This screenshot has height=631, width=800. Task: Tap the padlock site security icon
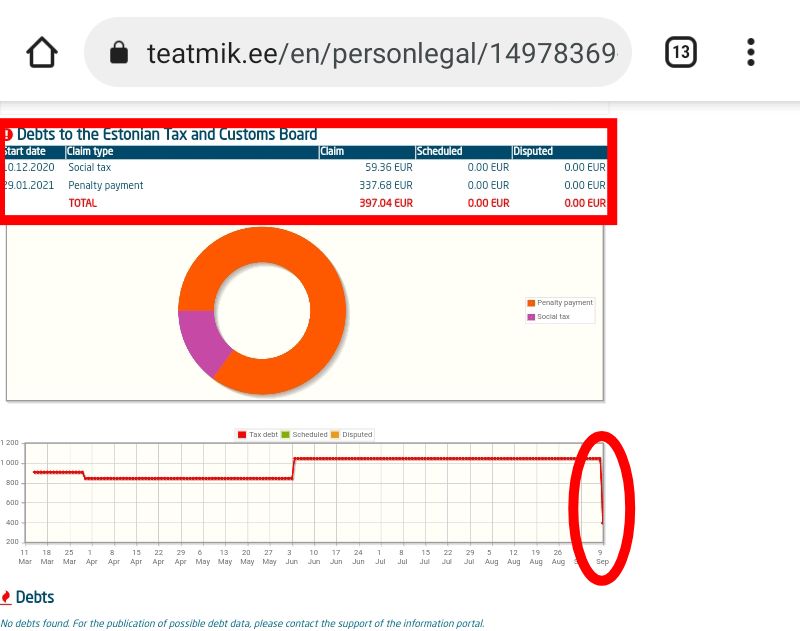pos(119,53)
